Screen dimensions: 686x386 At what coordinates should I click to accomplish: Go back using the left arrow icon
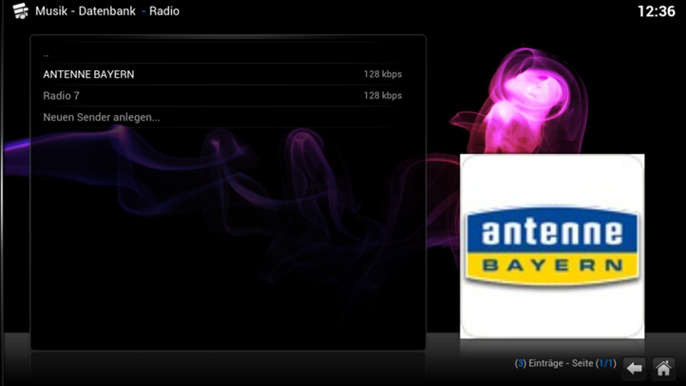pyautogui.click(x=634, y=368)
